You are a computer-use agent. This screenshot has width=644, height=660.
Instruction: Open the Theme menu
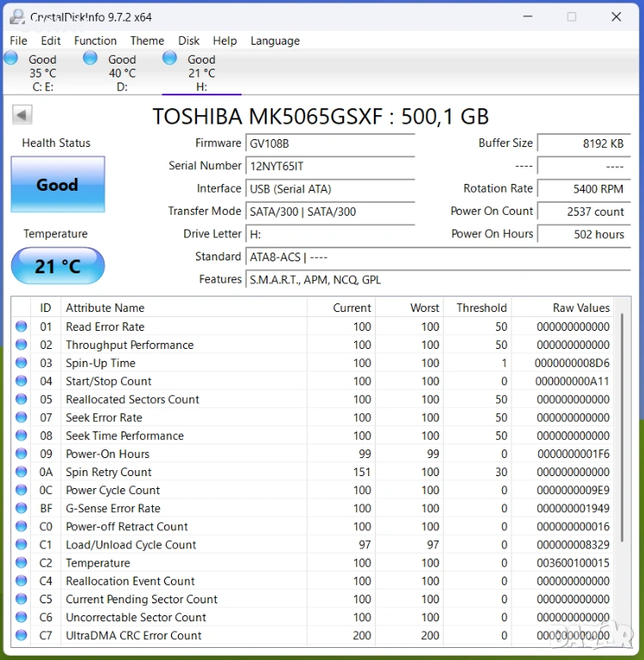click(x=147, y=40)
